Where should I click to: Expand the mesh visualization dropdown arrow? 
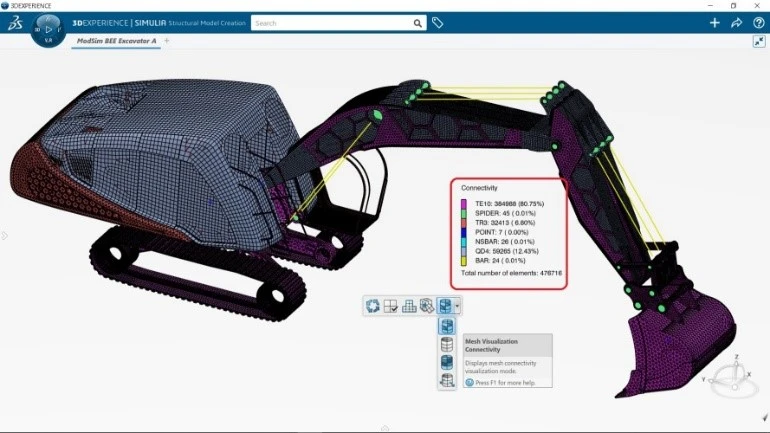pyautogui.click(x=457, y=305)
